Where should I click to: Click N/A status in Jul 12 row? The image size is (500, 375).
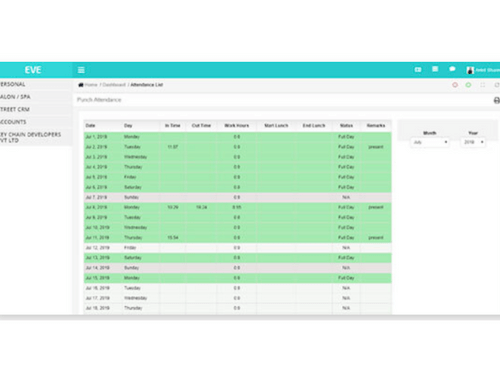346,248
